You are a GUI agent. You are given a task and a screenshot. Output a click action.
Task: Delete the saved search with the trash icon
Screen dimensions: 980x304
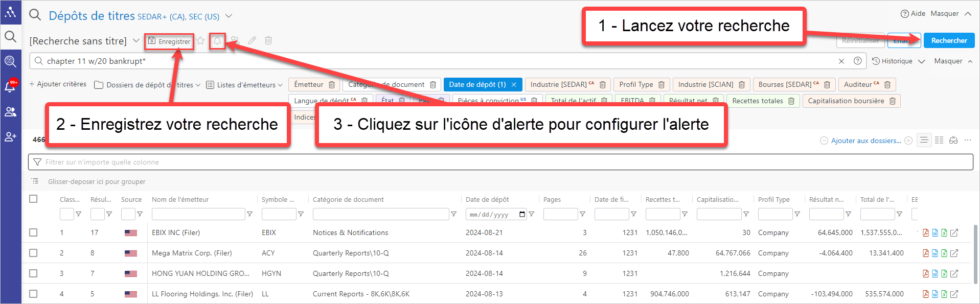pos(268,40)
